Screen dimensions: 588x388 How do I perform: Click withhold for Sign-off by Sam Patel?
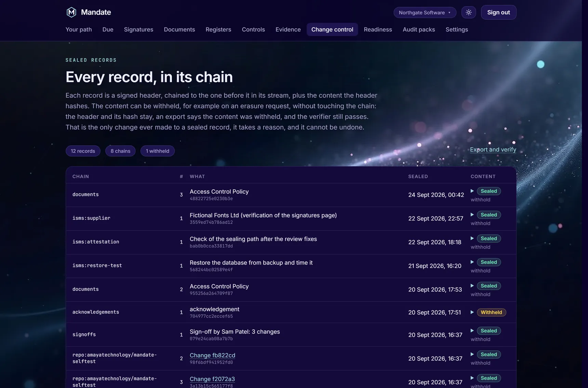[x=480, y=339]
